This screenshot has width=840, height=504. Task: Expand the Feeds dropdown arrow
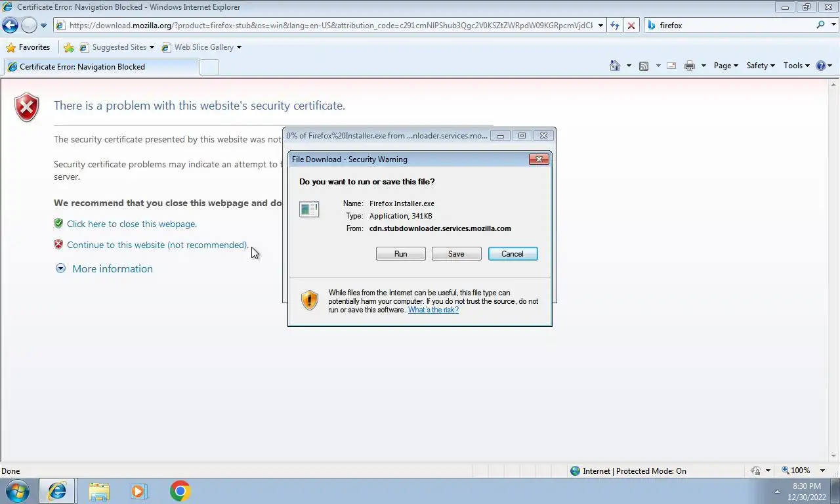pos(658,66)
